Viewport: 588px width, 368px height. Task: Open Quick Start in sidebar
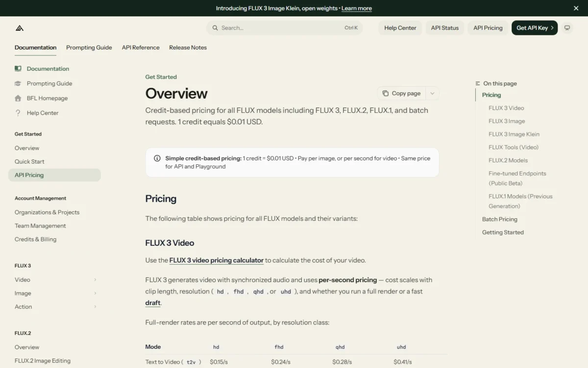(x=29, y=161)
